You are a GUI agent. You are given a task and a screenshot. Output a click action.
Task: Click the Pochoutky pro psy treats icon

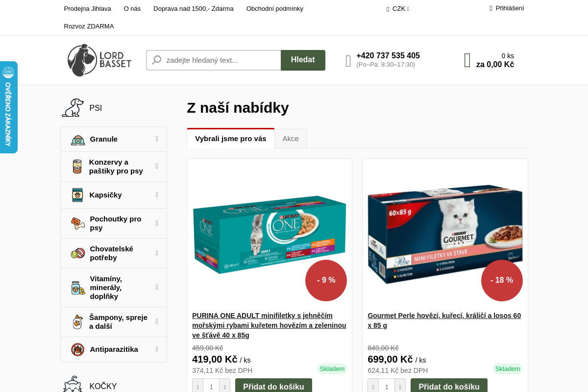pos(78,223)
